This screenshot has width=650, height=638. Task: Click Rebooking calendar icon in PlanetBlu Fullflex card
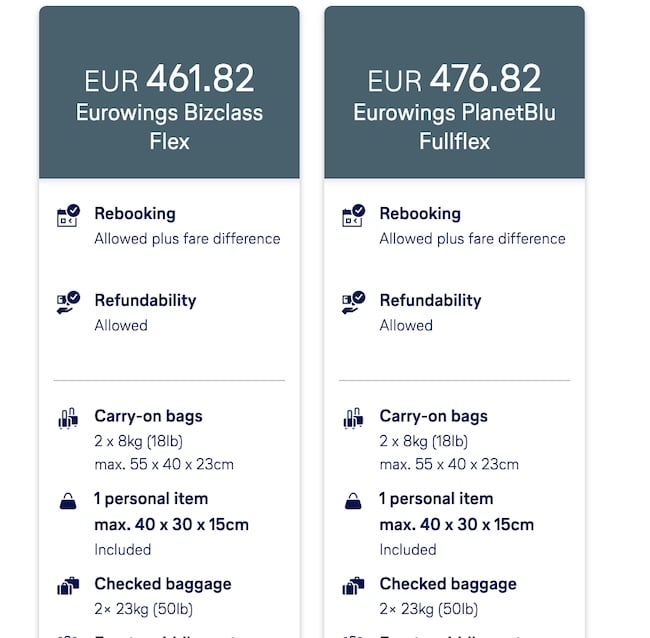[x=353, y=216]
